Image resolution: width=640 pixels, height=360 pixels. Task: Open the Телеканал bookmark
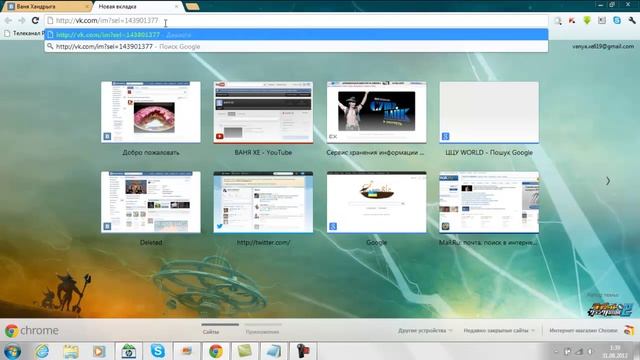(24, 33)
